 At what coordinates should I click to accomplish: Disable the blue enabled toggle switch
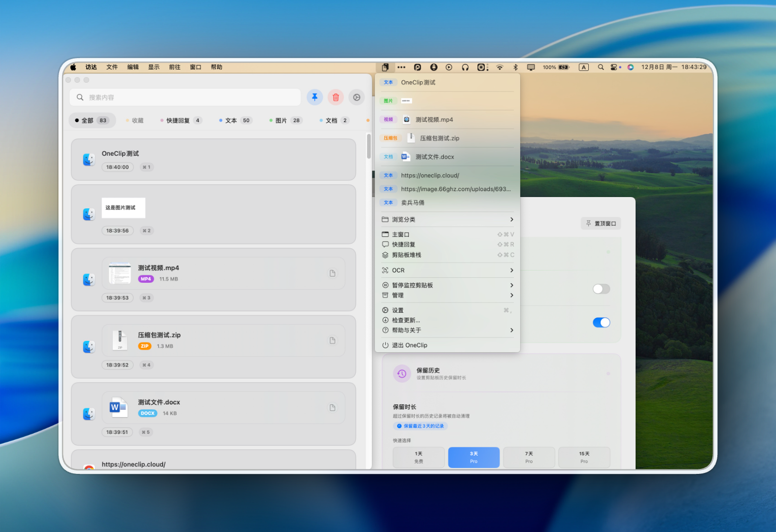click(x=601, y=323)
